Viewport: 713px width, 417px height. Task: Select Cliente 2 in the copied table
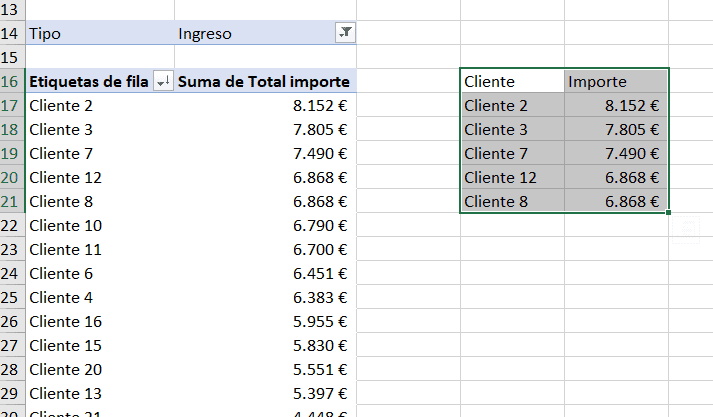[512, 106]
